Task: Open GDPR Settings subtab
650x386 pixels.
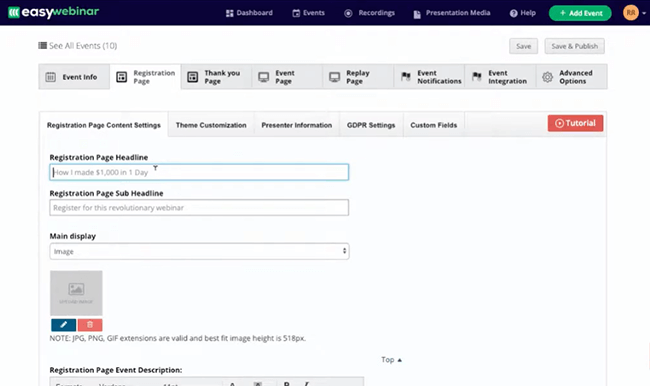Action: coord(371,125)
